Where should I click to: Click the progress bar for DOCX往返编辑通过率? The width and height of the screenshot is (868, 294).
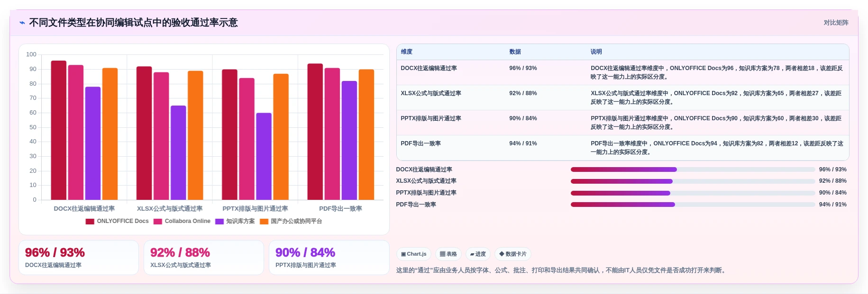(x=693, y=169)
